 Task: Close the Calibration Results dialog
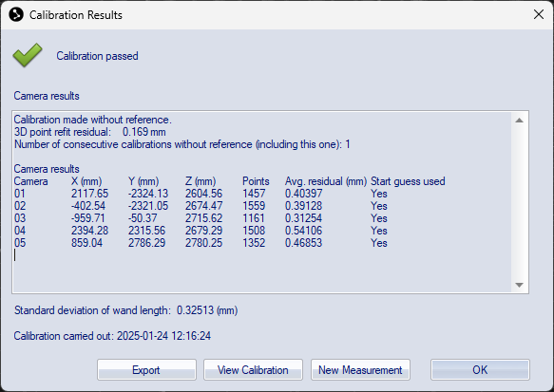539,14
